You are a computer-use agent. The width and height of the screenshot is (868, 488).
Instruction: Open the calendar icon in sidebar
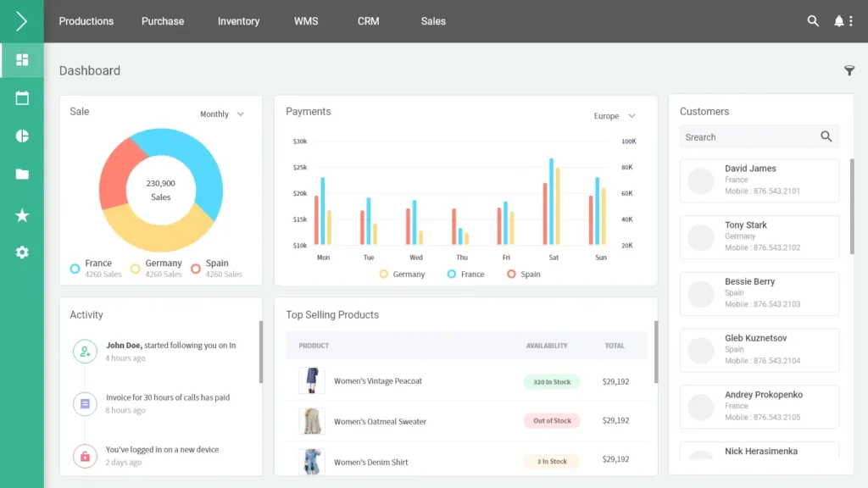(22, 98)
